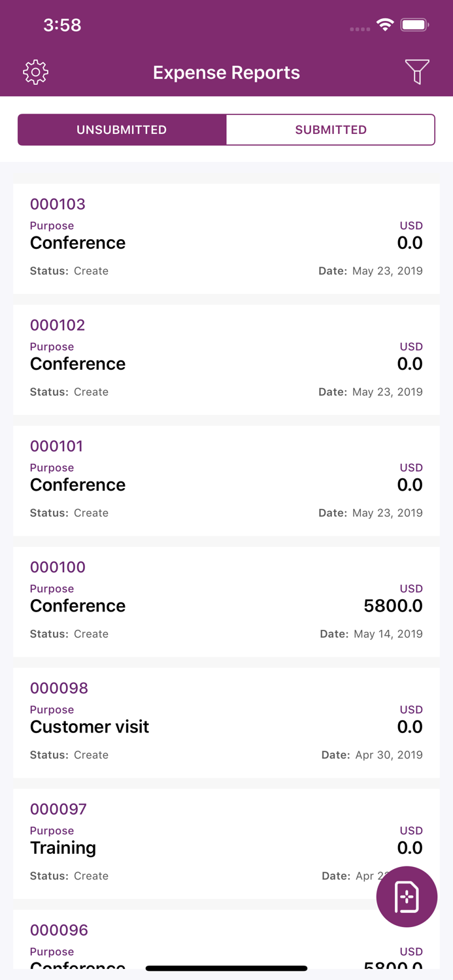Tap the filter icon in the header
Screen dimensions: 453x980
coord(418,72)
